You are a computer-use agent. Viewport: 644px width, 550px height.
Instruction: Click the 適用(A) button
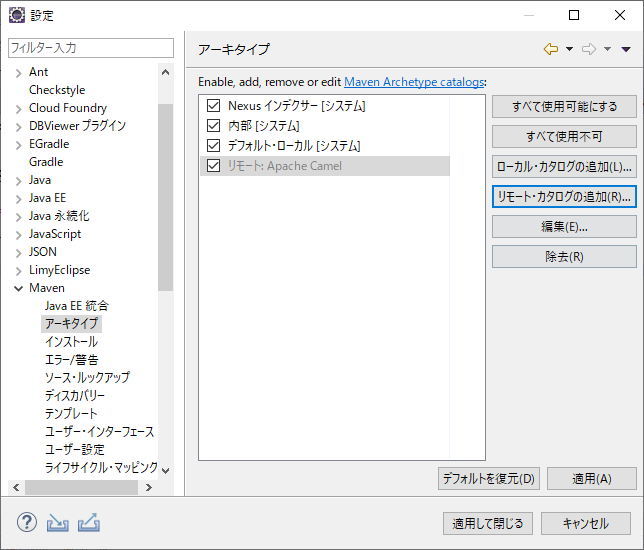pyautogui.click(x=592, y=479)
